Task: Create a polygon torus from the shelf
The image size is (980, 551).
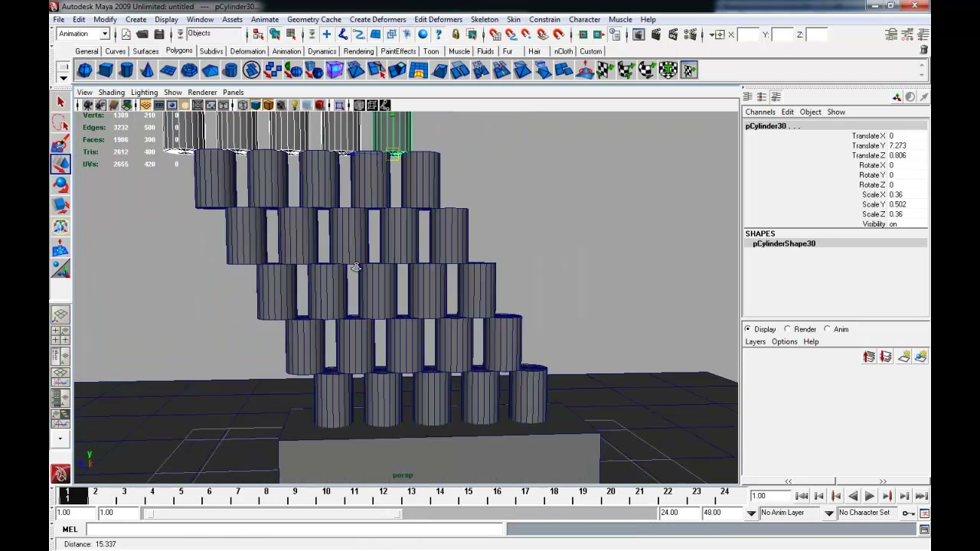Action: tap(189, 70)
